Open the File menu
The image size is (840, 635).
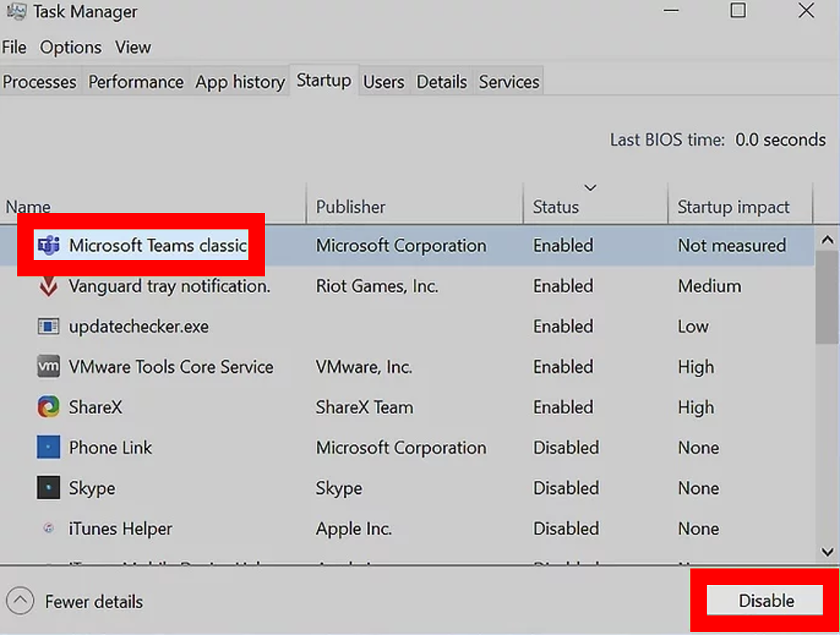[x=14, y=47]
